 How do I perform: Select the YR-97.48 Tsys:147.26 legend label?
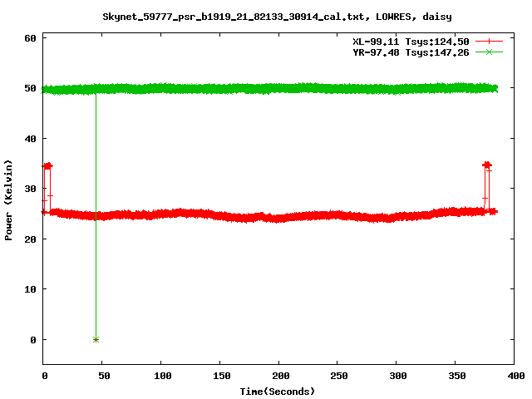[411, 52]
